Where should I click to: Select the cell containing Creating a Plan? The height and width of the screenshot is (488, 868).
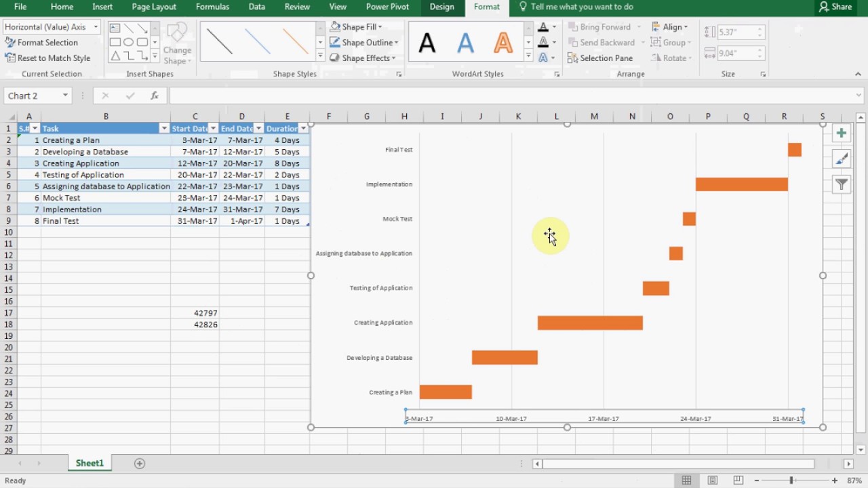tap(106, 140)
